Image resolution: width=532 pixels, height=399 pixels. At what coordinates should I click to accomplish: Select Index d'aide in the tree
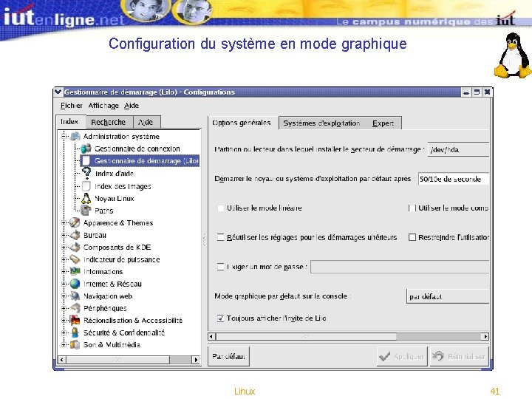point(114,174)
